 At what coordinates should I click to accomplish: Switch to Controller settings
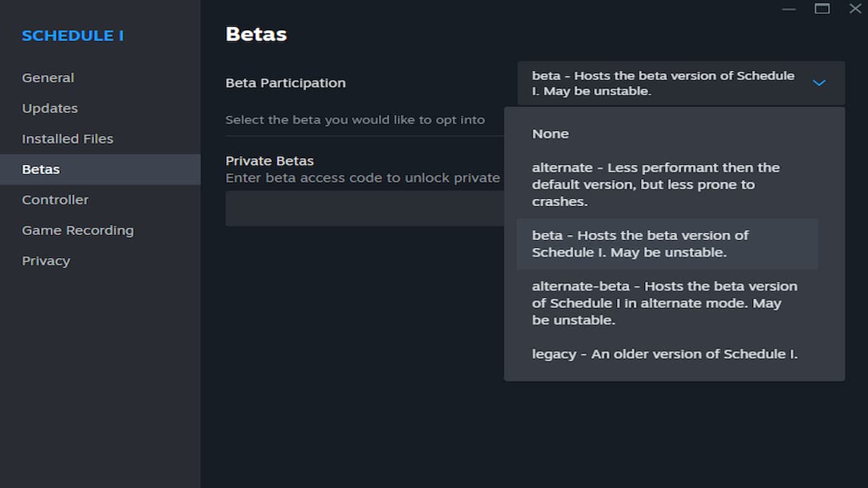[55, 200]
